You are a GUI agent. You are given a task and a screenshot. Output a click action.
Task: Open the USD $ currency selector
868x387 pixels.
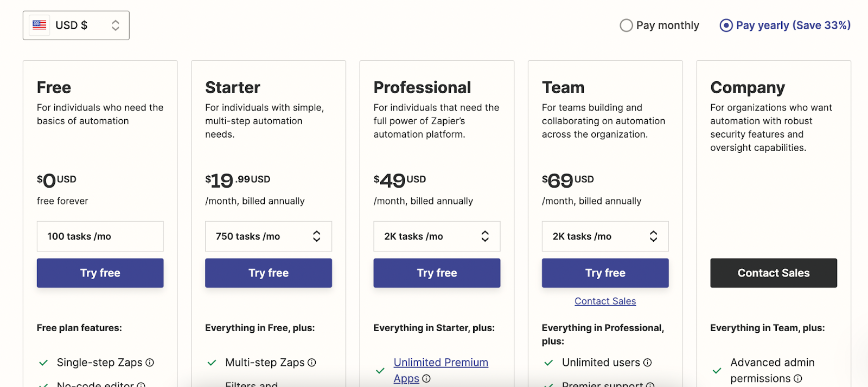pos(76,25)
